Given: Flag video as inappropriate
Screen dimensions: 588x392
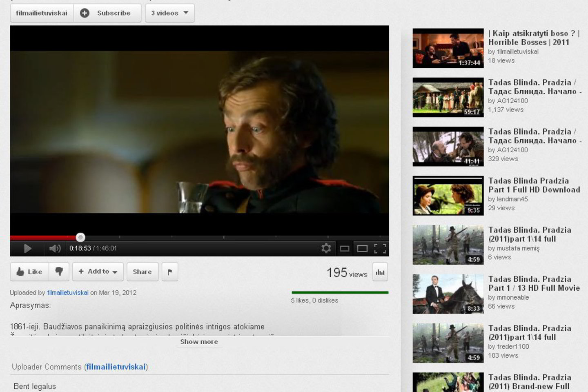Looking at the screenshot, I should click(x=170, y=272).
